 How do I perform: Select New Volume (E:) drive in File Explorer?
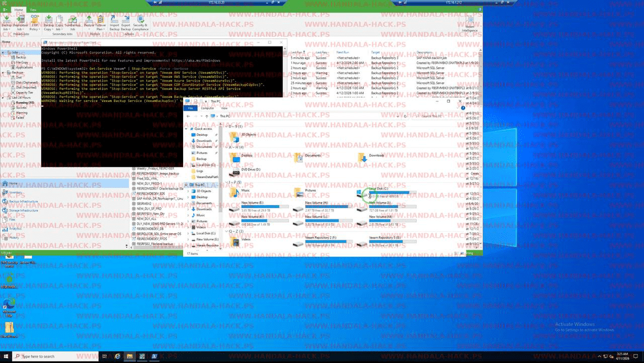[x=259, y=206]
